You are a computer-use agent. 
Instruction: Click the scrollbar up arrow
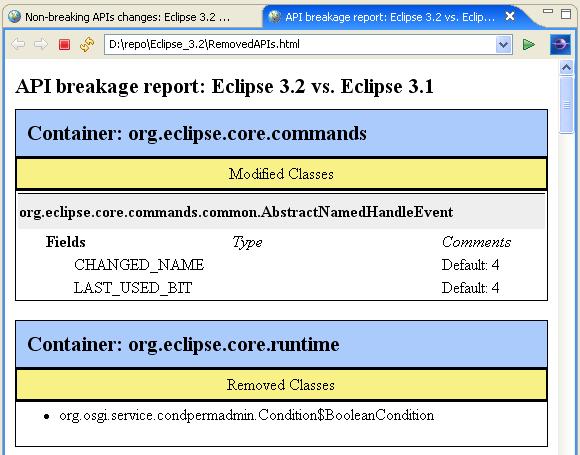pos(566,67)
